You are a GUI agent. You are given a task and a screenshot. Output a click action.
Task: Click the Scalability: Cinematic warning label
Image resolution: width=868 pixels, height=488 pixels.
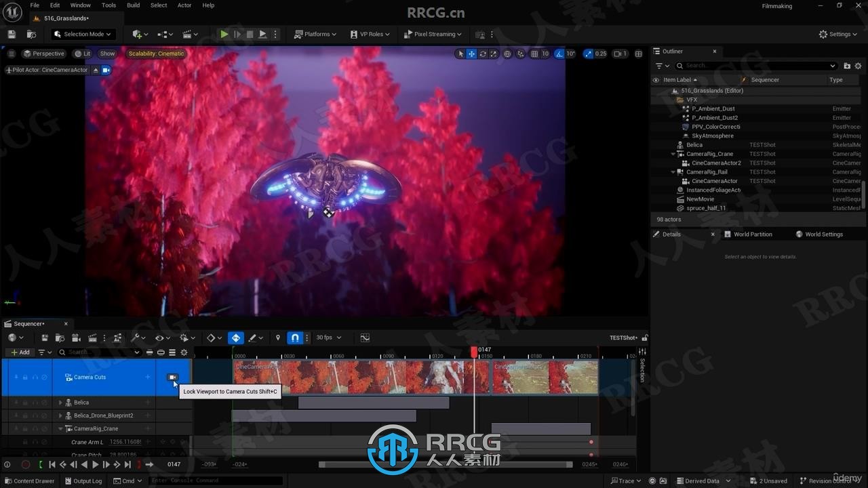tap(156, 54)
